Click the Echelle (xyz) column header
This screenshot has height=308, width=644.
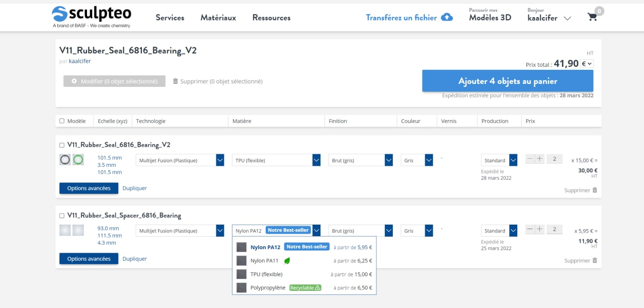pos(113,121)
